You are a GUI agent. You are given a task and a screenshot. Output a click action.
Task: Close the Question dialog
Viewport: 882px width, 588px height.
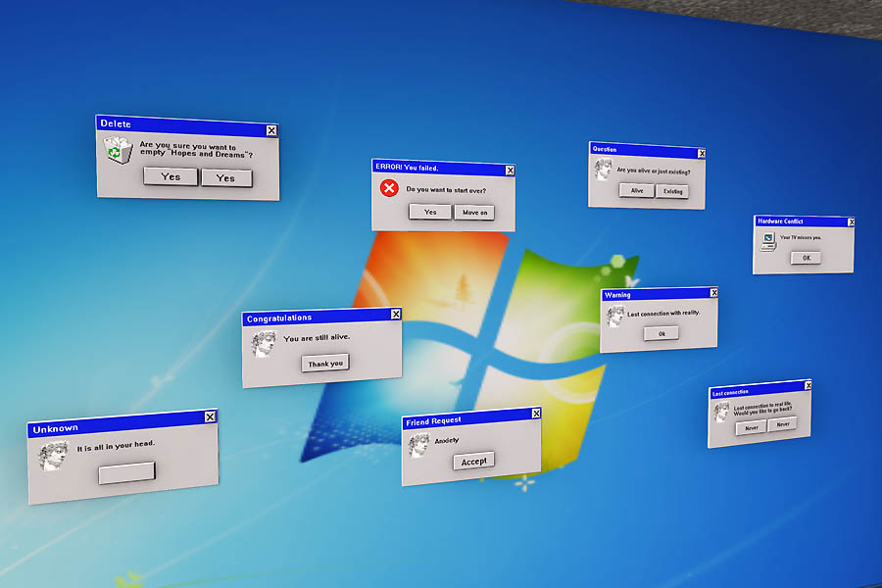click(702, 154)
